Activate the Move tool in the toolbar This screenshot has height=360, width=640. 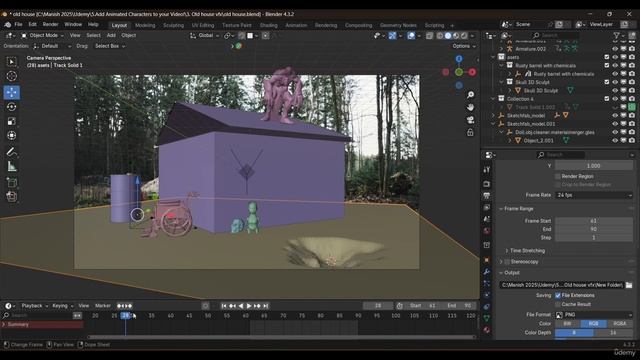point(11,92)
